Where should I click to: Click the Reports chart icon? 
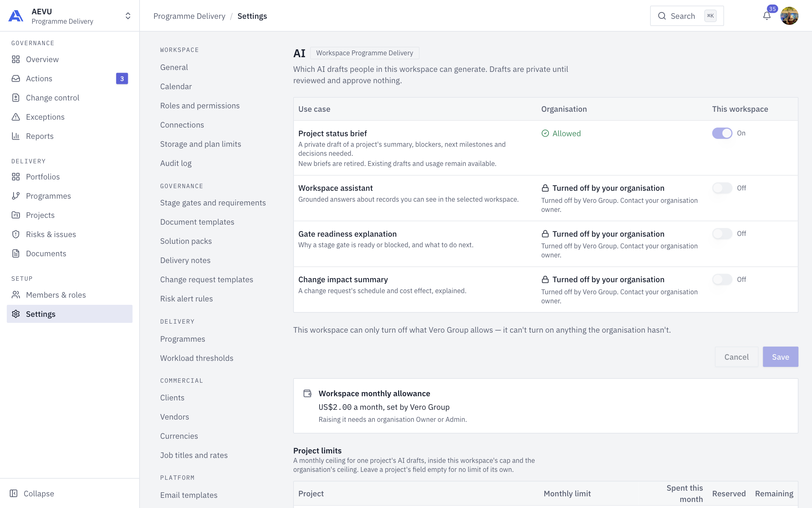(x=16, y=136)
